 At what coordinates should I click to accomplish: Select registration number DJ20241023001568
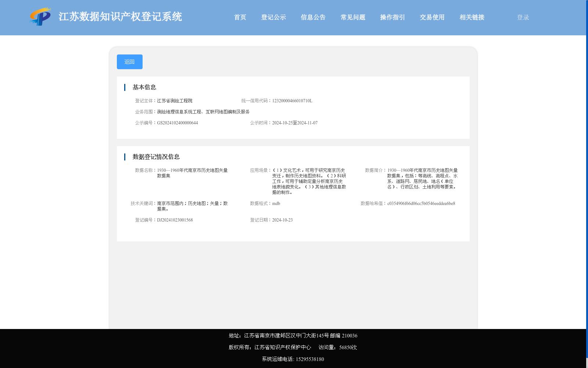point(175,220)
